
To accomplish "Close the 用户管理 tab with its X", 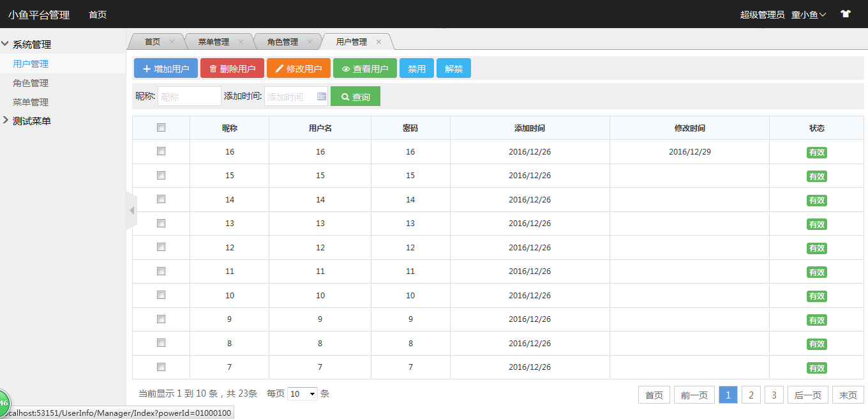I will pyautogui.click(x=378, y=42).
